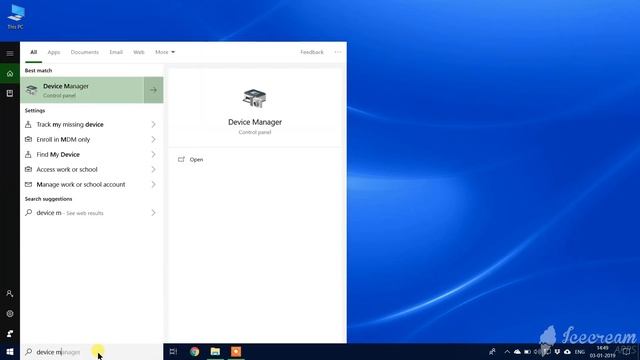Click into the taskbar search box

[x=91, y=352]
